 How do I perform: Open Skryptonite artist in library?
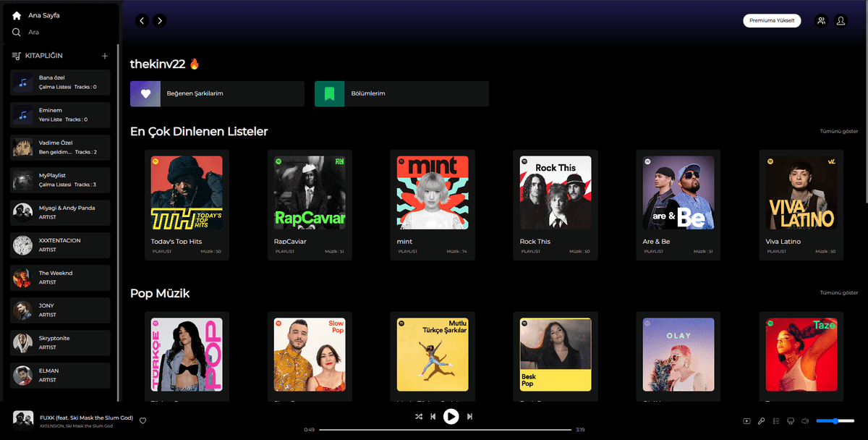[x=61, y=343]
